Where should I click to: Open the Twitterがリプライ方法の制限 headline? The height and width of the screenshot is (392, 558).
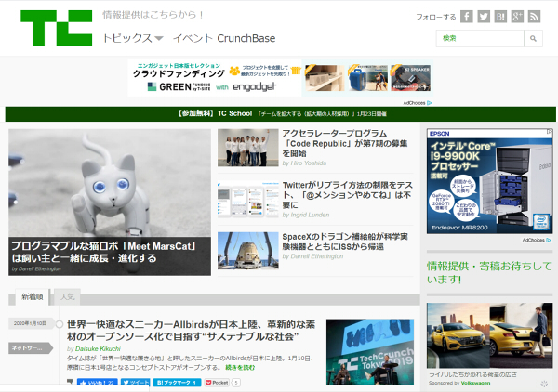347,195
